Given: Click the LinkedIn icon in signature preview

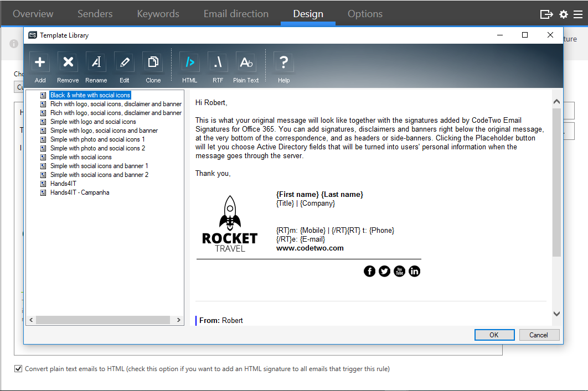Looking at the screenshot, I should point(414,271).
